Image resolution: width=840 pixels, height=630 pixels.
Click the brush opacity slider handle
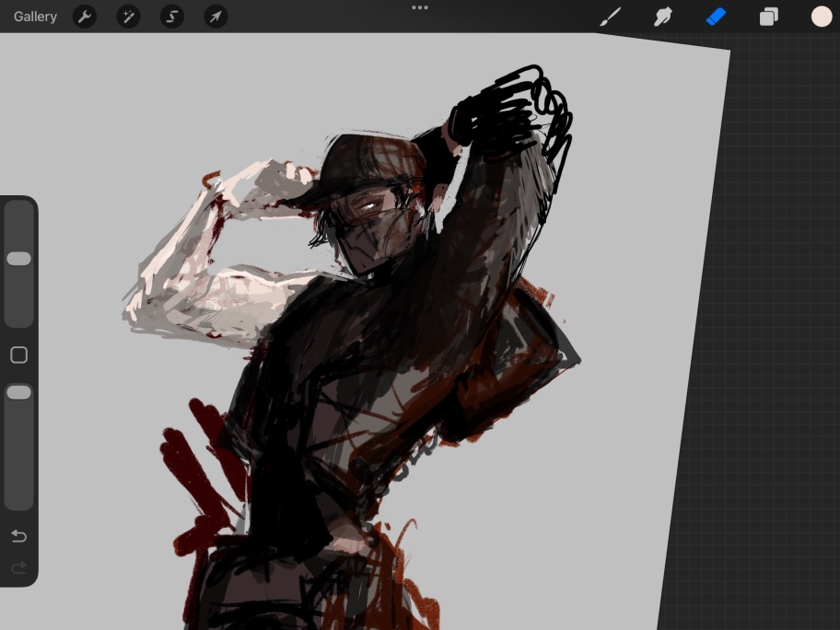coord(19,392)
